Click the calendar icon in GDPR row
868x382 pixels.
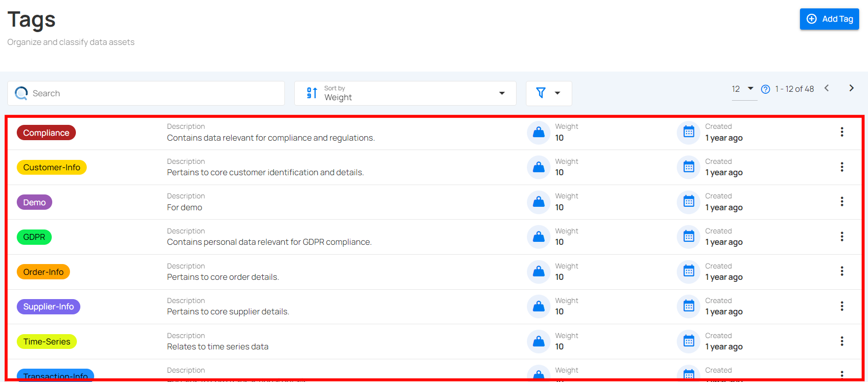coord(689,237)
